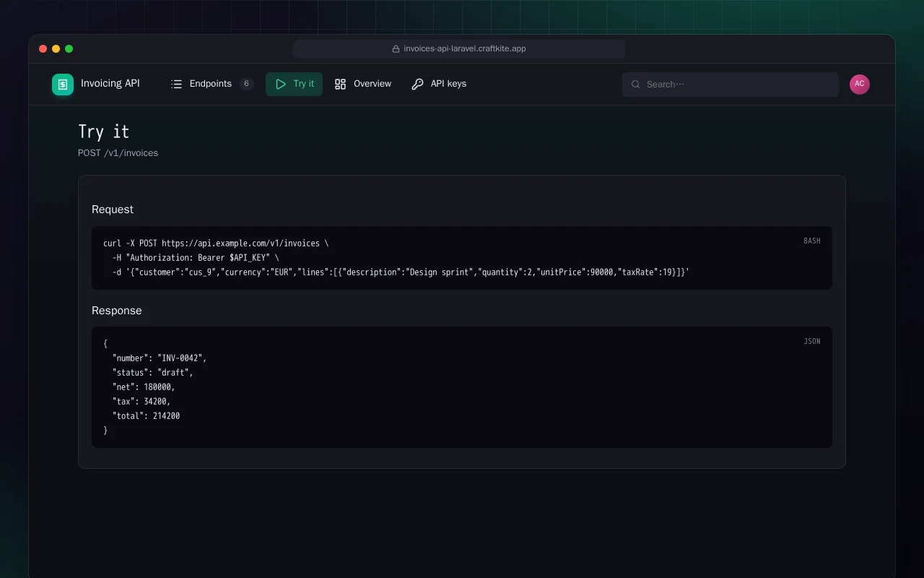Click the search magnifier icon
This screenshot has height=578, width=924.
[x=636, y=85]
